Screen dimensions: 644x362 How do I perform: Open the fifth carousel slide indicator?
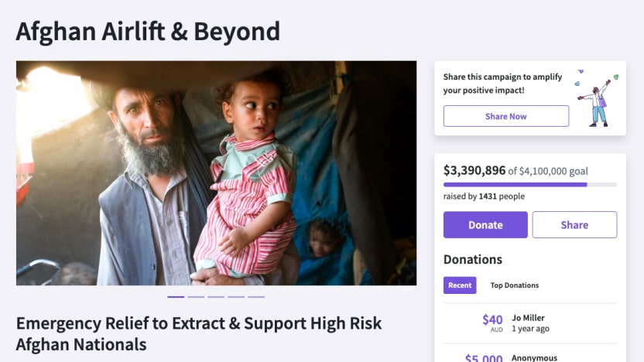pos(256,296)
